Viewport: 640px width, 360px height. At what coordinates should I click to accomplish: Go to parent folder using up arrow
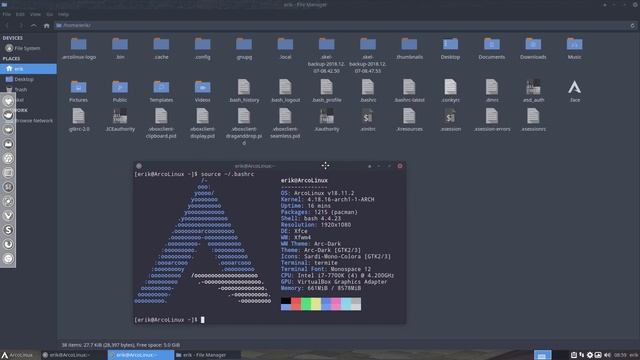click(x=33, y=25)
